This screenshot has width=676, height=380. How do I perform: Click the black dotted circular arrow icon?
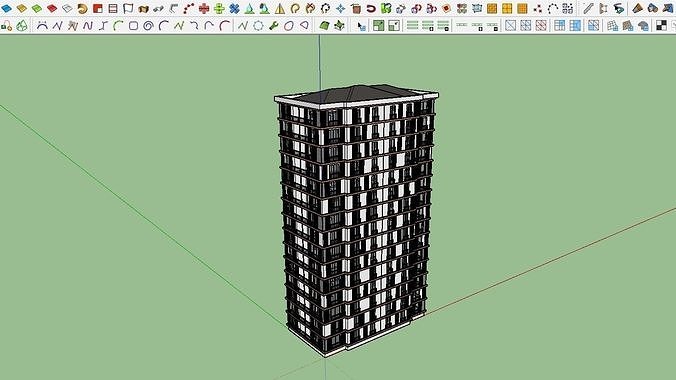pos(325,8)
